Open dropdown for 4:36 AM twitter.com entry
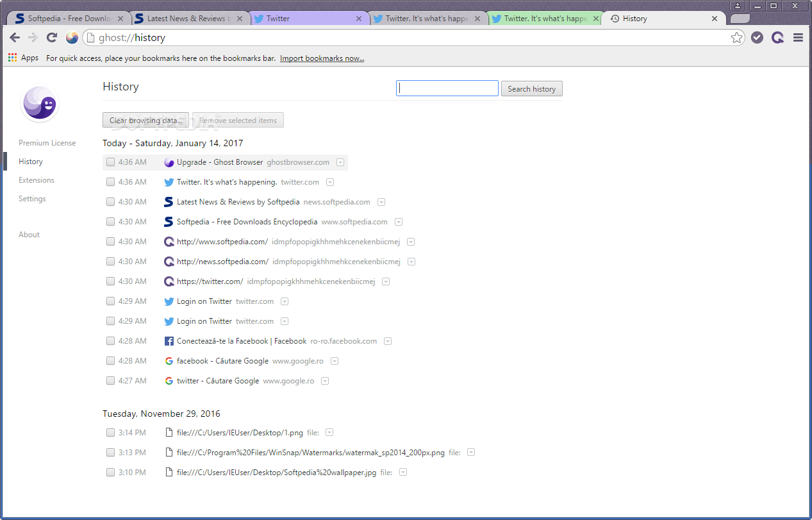812x520 pixels. pyautogui.click(x=330, y=182)
